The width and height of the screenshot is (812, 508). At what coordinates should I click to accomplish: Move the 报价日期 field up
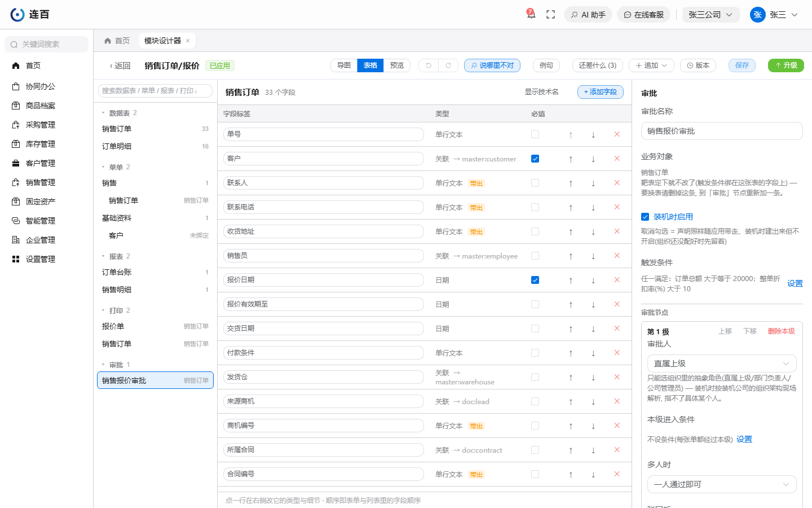[571, 280]
